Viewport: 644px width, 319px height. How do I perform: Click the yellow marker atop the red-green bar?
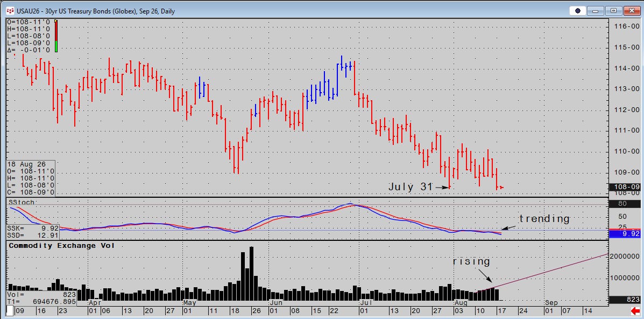56,20
